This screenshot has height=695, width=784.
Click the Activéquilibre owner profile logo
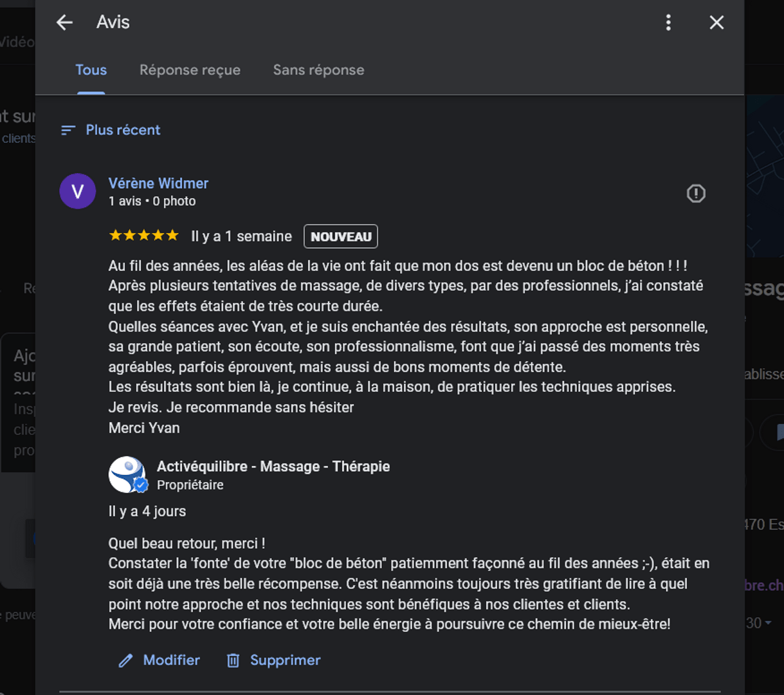127,474
